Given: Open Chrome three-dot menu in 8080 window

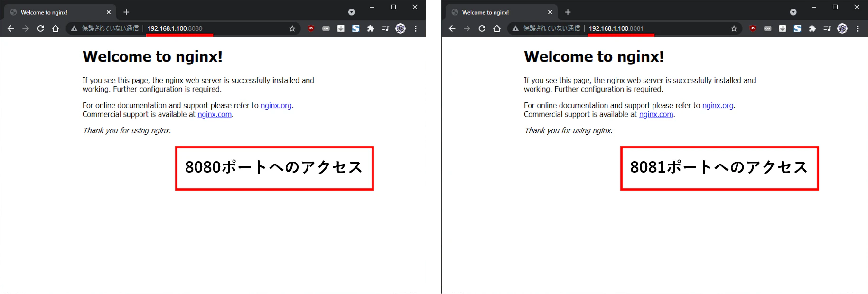Looking at the screenshot, I should click(x=416, y=28).
